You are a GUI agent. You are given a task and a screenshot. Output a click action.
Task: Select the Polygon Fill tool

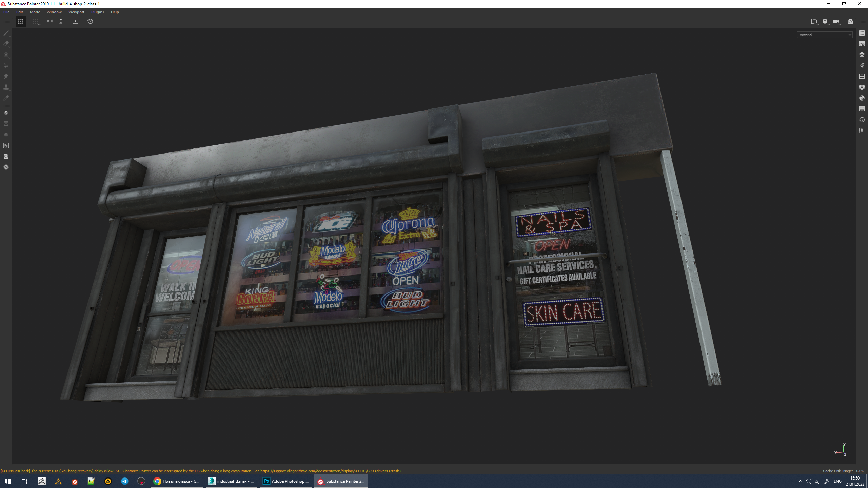pyautogui.click(x=6, y=65)
